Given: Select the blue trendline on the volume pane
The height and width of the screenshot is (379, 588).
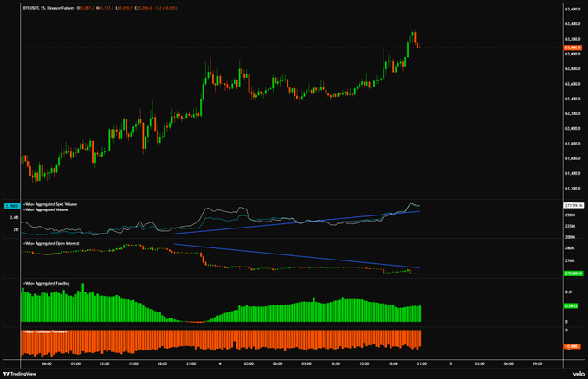Looking at the screenshot, I should pos(295,222).
